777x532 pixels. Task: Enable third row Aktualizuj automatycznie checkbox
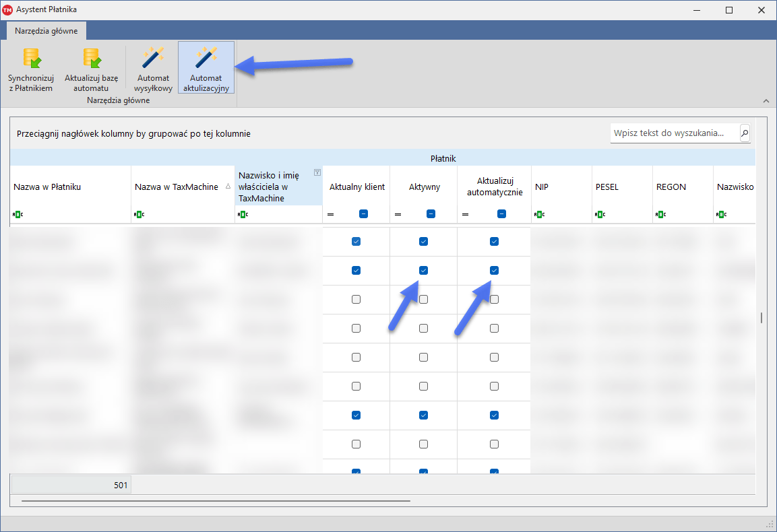click(x=494, y=299)
